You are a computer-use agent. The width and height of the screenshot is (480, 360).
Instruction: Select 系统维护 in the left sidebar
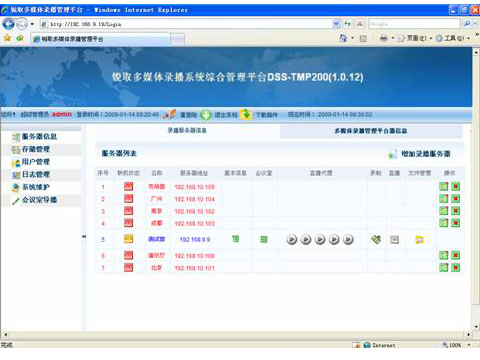[x=36, y=187]
